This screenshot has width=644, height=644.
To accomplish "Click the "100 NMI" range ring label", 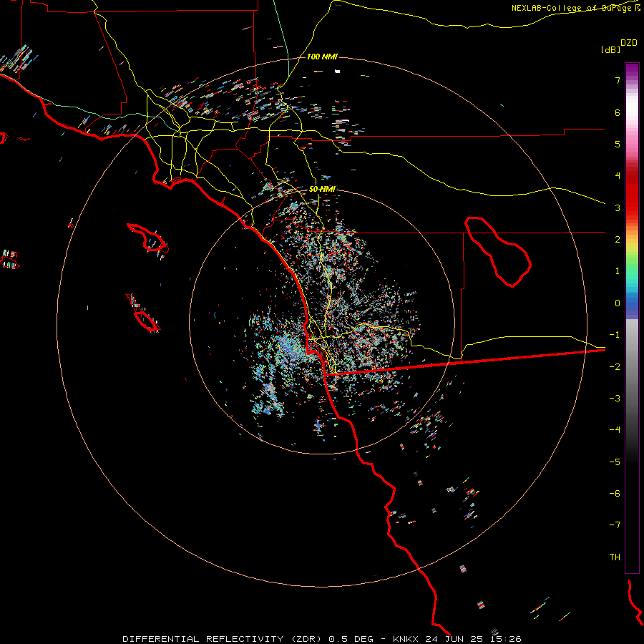I will [x=322, y=57].
